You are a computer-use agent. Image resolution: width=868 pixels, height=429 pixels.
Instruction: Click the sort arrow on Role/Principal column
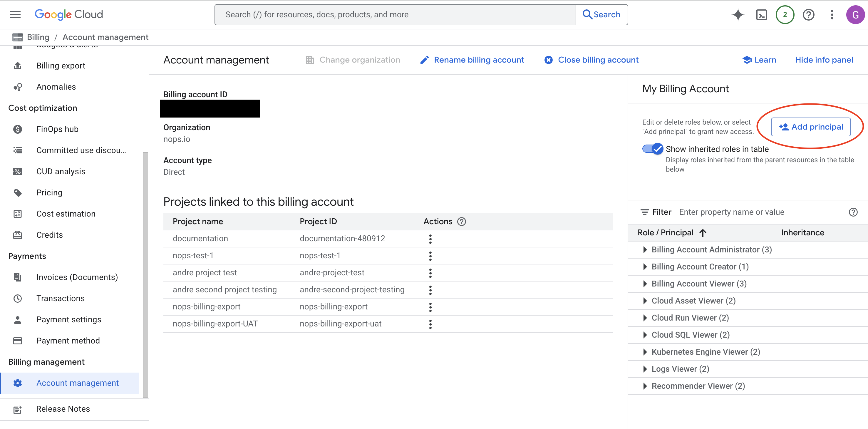point(703,232)
